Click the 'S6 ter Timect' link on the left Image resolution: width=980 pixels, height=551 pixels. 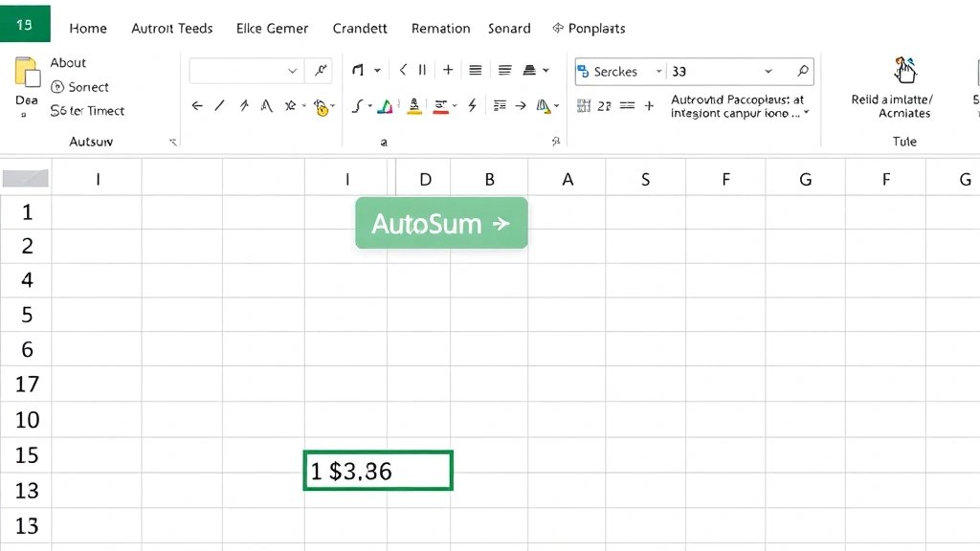click(86, 111)
